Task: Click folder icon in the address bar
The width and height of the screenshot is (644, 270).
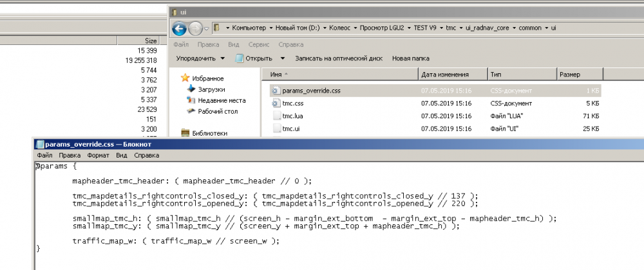Action: click(216, 28)
